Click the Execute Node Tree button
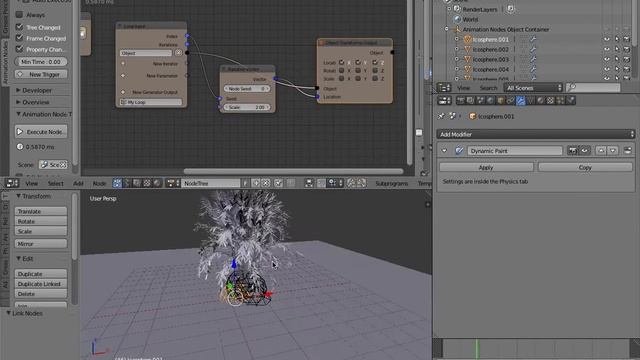640x360 pixels. 41,132
